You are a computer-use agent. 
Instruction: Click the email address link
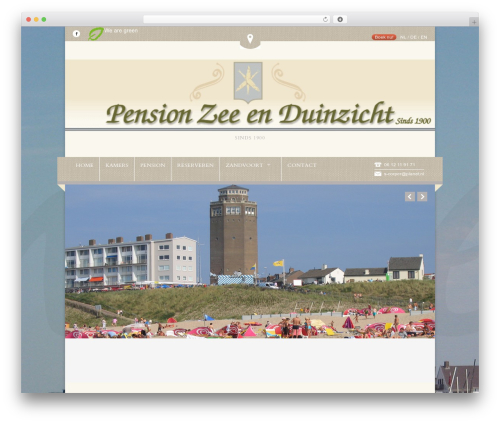click(404, 174)
